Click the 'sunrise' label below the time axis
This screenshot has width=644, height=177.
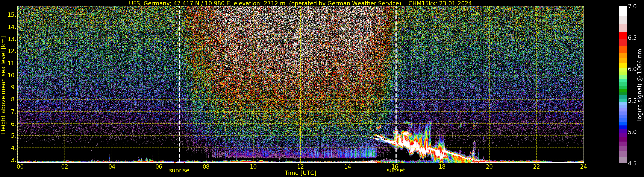tap(179, 171)
